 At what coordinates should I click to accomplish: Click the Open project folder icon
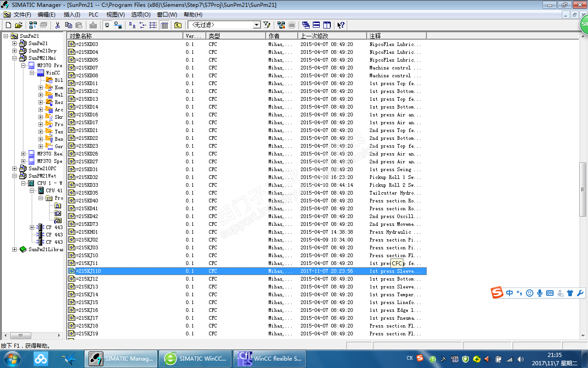(x=18, y=25)
